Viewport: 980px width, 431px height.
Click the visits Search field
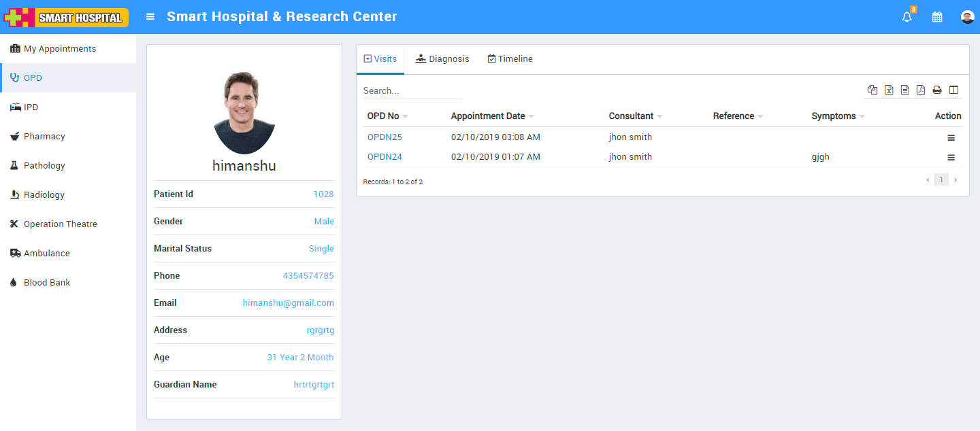click(x=412, y=90)
